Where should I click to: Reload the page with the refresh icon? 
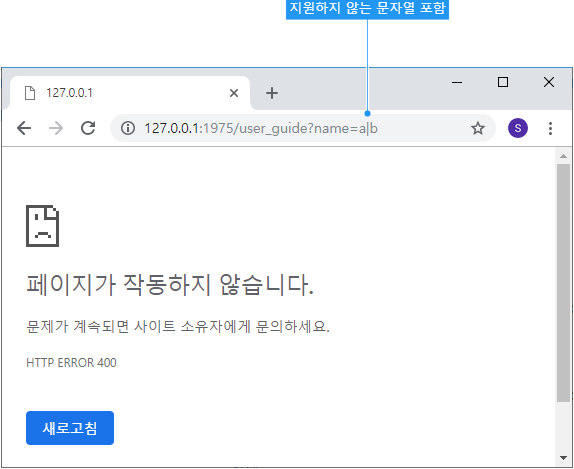(x=88, y=128)
